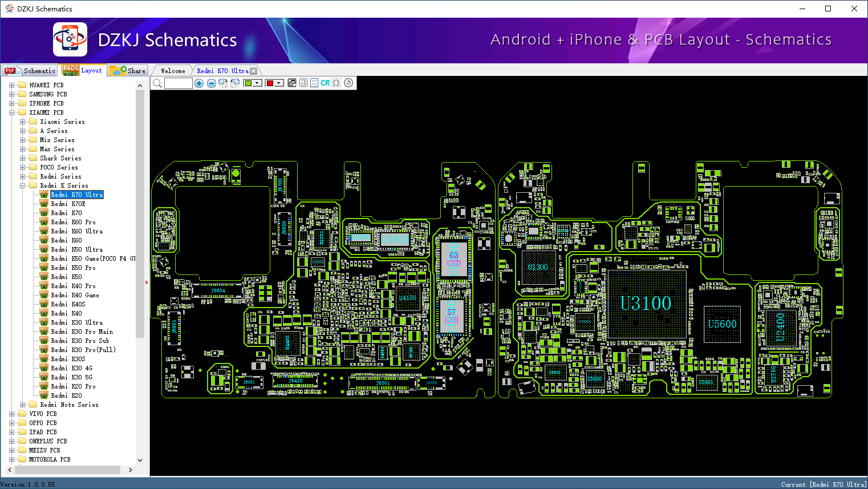
Task: Expand the MOTOROLA PCB folder
Action: (11, 459)
